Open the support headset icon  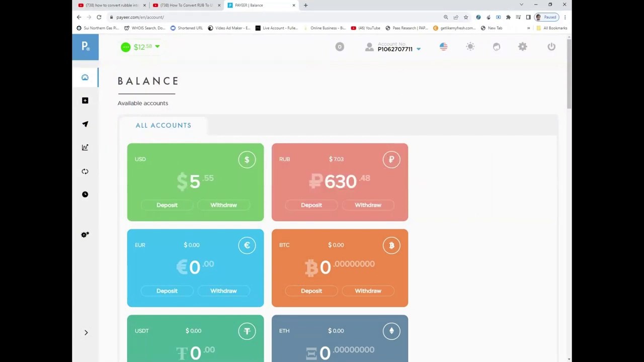pyautogui.click(x=497, y=47)
